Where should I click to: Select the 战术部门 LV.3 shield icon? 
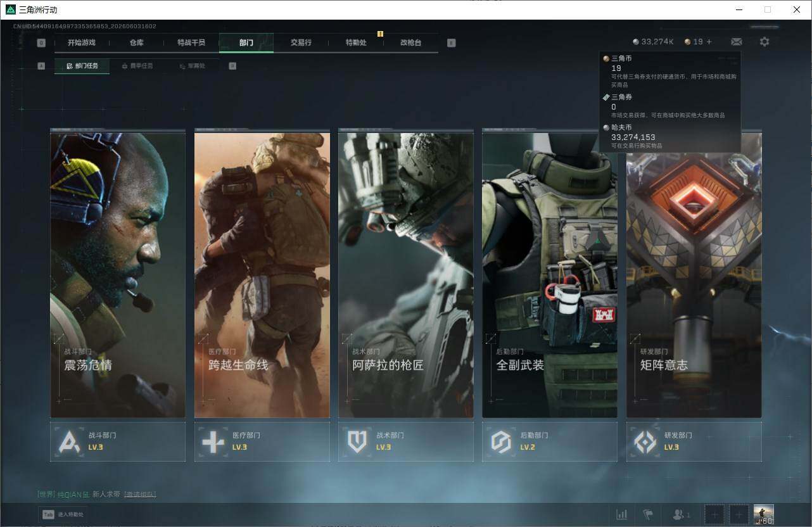pyautogui.click(x=357, y=441)
